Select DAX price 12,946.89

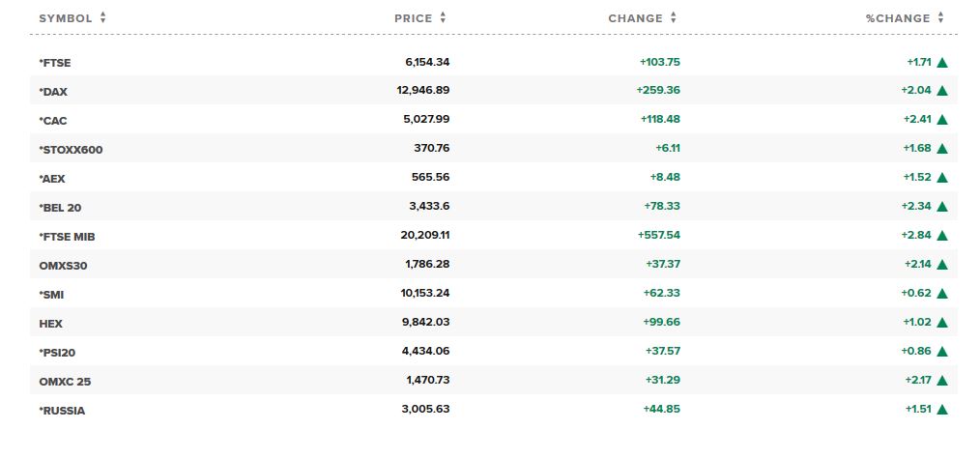click(423, 90)
